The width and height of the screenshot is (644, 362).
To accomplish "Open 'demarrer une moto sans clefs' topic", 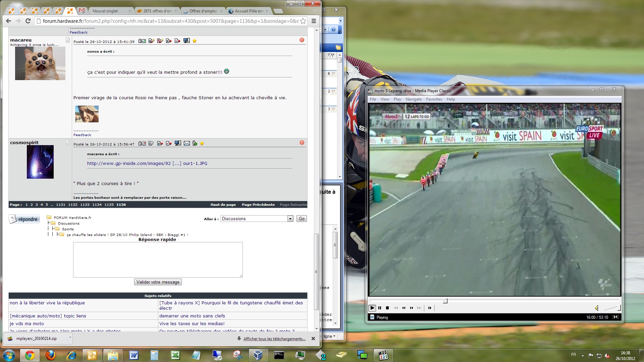I will pos(192,316).
